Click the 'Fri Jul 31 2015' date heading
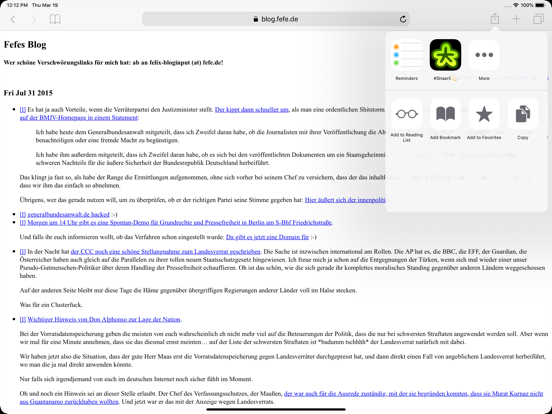Image resolution: width=552 pixels, height=414 pixels. click(x=28, y=93)
